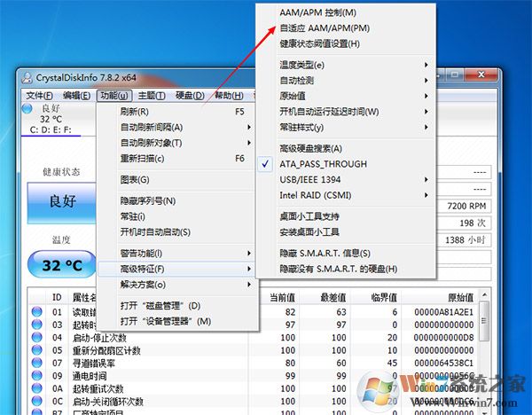The image size is (532, 415).
Task: Select 刷新(R) F5 menu entry
Action: coord(176,112)
